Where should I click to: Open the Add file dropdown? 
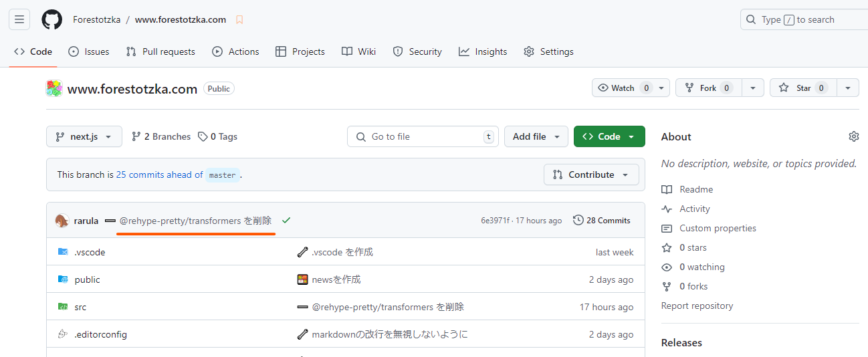(x=536, y=136)
